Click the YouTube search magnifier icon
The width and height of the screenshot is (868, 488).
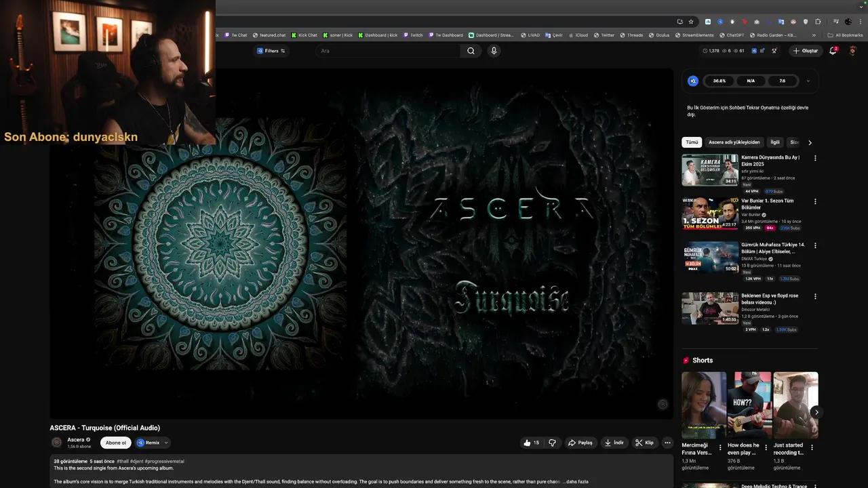tap(471, 51)
